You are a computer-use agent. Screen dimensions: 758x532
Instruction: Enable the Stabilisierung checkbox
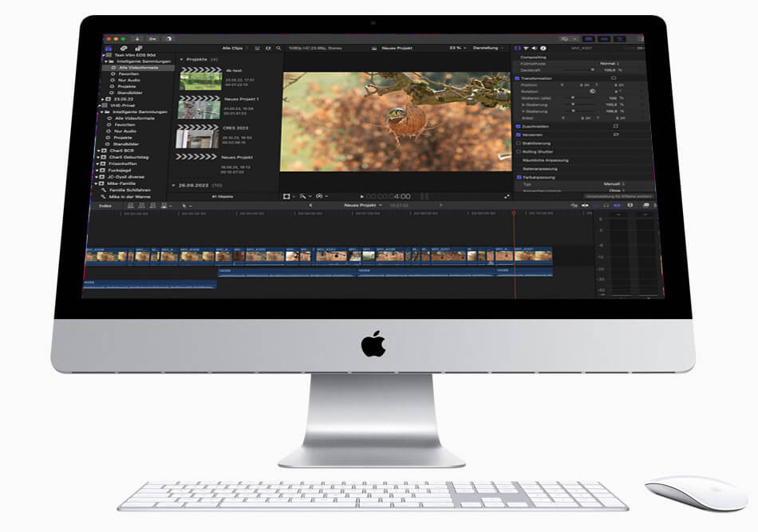click(x=518, y=143)
